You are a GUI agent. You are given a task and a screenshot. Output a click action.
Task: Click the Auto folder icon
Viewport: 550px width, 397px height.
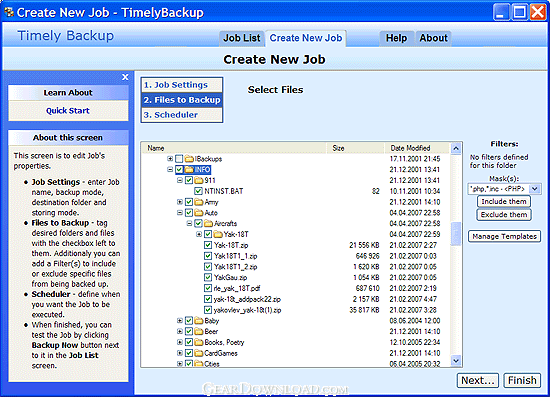199,213
